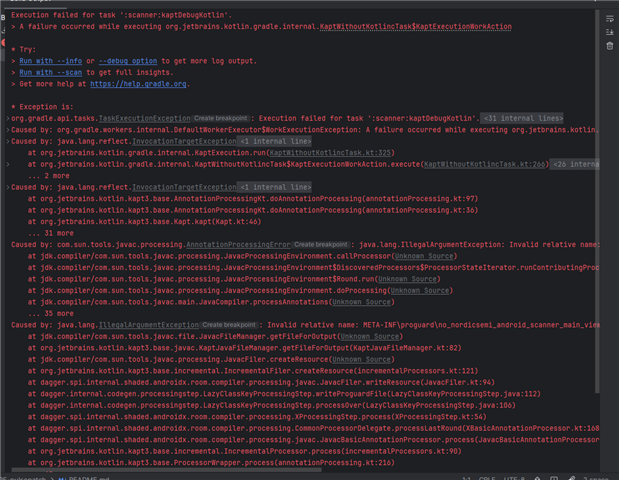
Task: Click Unknown Source link after callProcessor
Action: [x=424, y=256]
